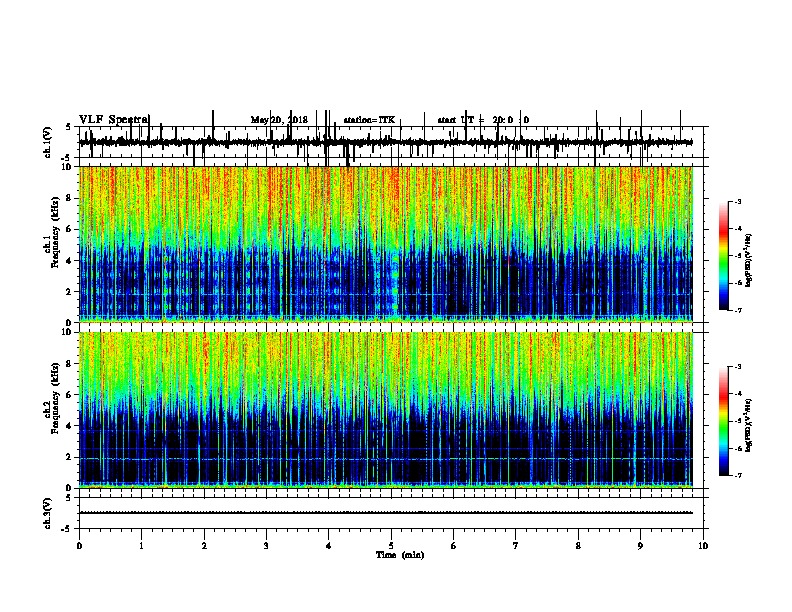The width and height of the screenshot is (792, 612).
Task: Click the "-7" label on ch.1 color bar
Action: click(x=738, y=310)
